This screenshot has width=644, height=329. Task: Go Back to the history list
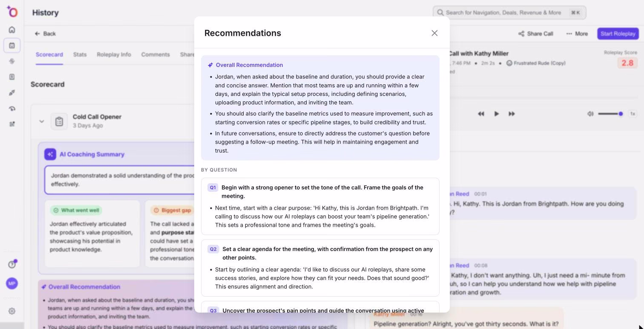(x=45, y=34)
